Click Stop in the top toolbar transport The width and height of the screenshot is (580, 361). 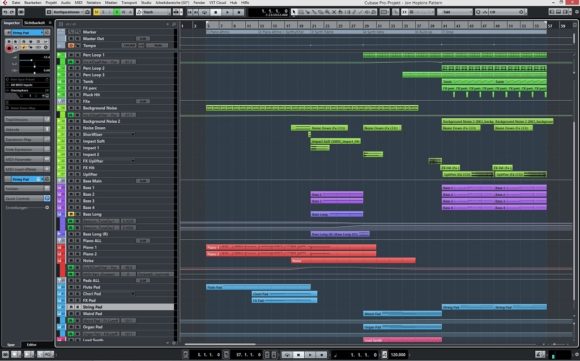tap(216, 12)
